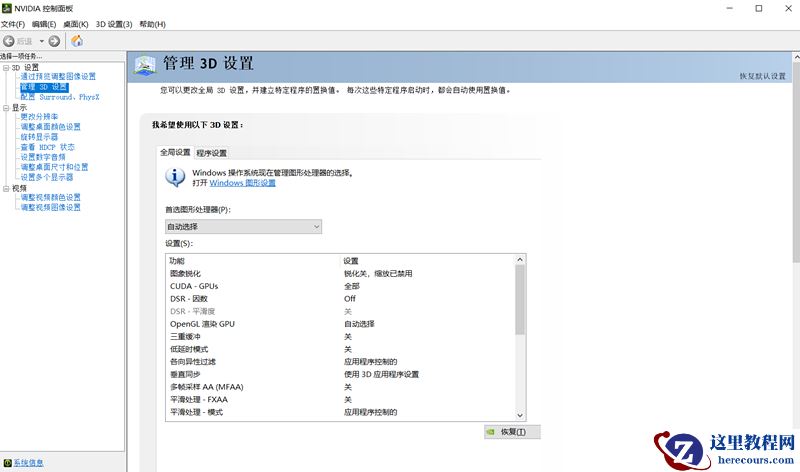
Task: Open 更改分辨率 in the tree
Action: point(39,117)
